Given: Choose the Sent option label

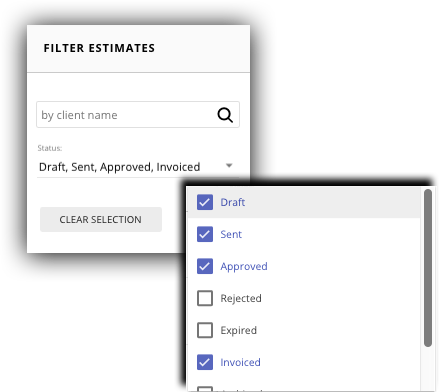Looking at the screenshot, I should point(231,234).
